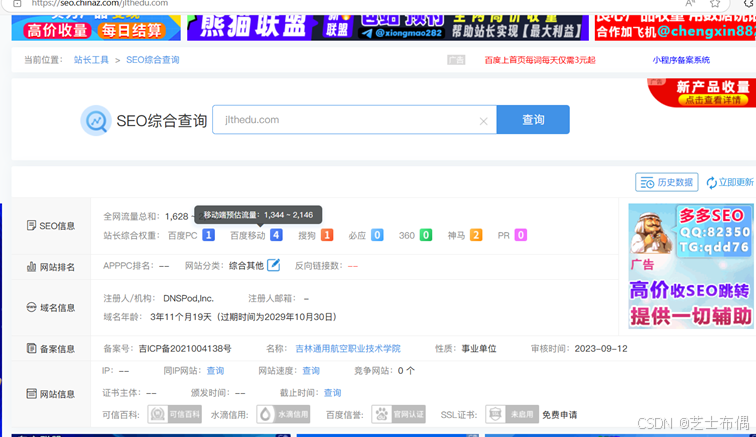Select the SEO信息 section label
The height and width of the screenshot is (437, 756).
(51, 226)
